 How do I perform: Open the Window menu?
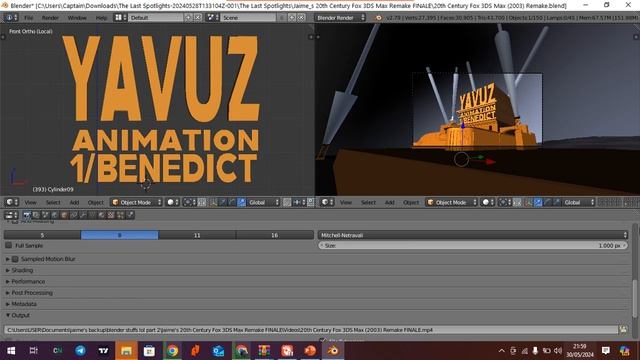pos(77,18)
